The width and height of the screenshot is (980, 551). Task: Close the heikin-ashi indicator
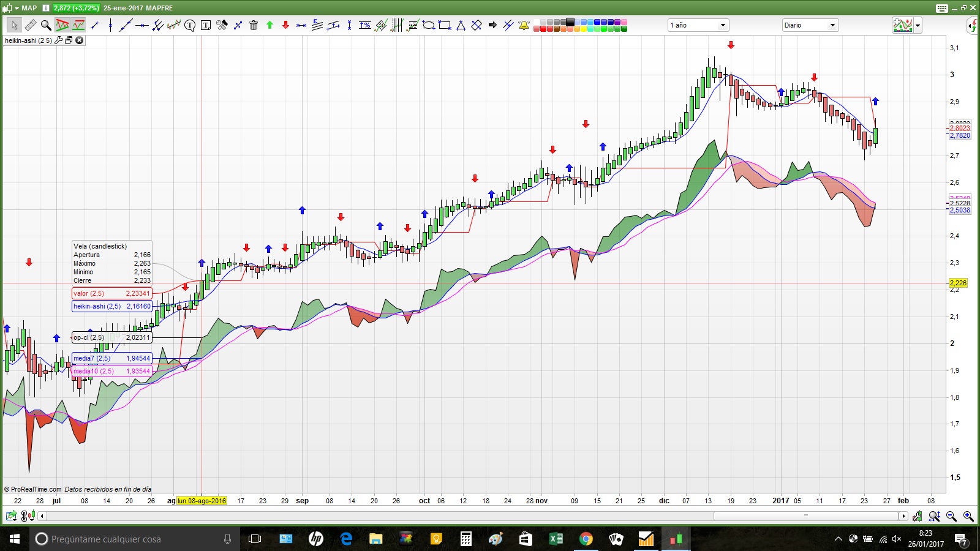click(x=80, y=40)
